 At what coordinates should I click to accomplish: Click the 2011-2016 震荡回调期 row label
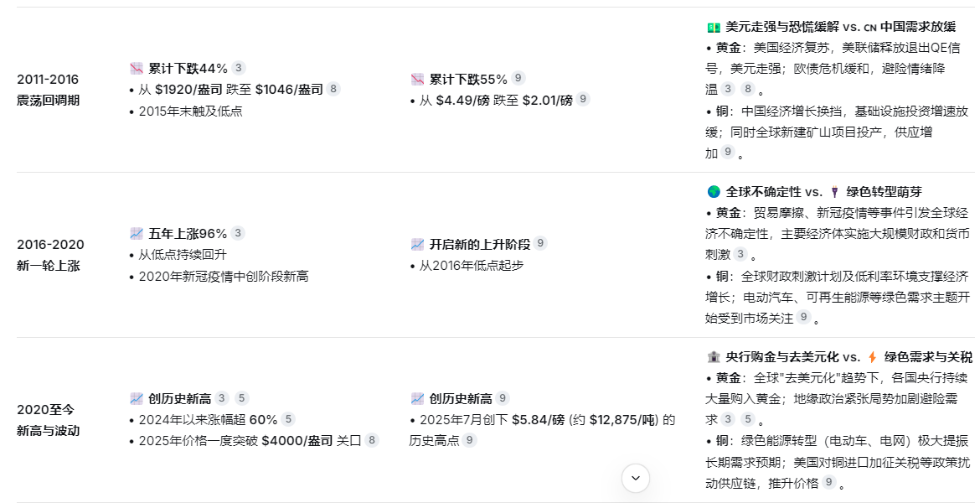point(49,90)
